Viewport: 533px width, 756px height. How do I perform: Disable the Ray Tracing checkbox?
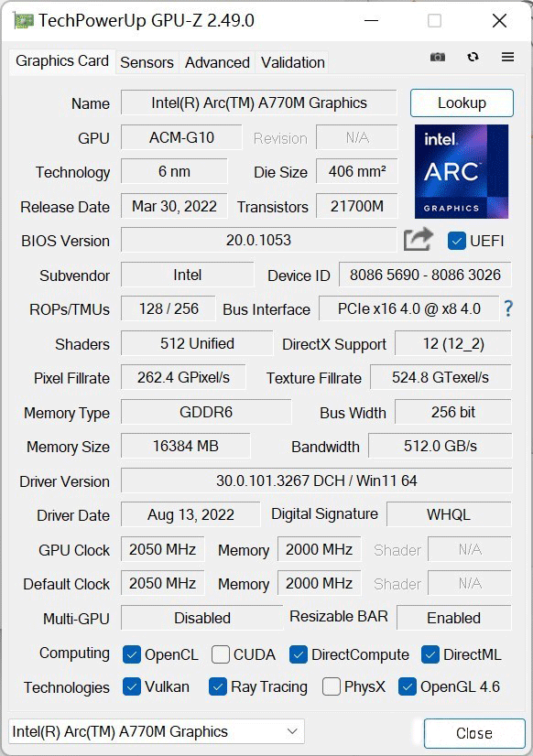(x=217, y=687)
